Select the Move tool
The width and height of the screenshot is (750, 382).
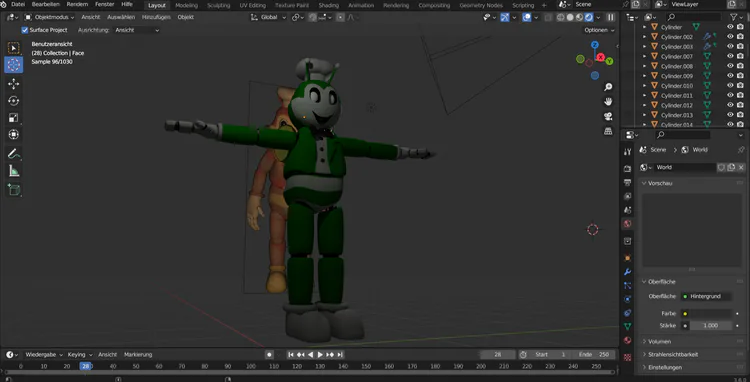pos(13,84)
